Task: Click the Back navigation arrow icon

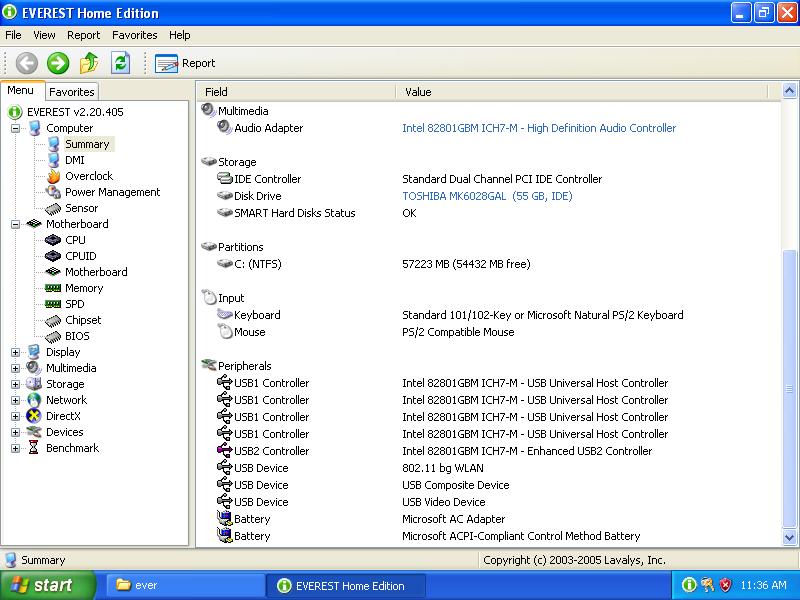Action: click(27, 63)
